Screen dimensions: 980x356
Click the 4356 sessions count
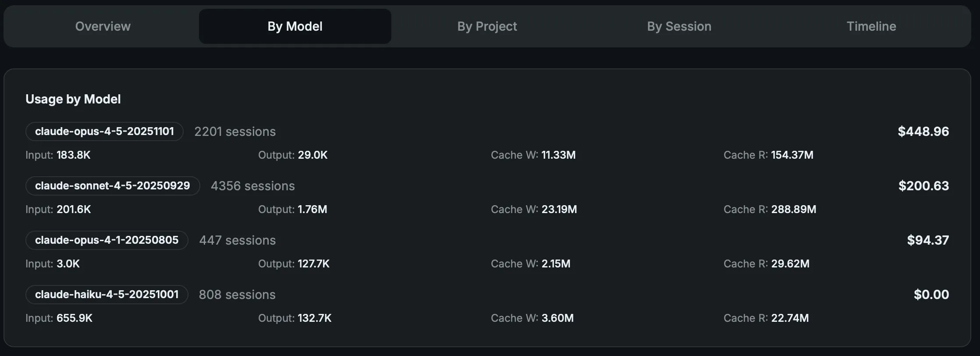point(252,186)
